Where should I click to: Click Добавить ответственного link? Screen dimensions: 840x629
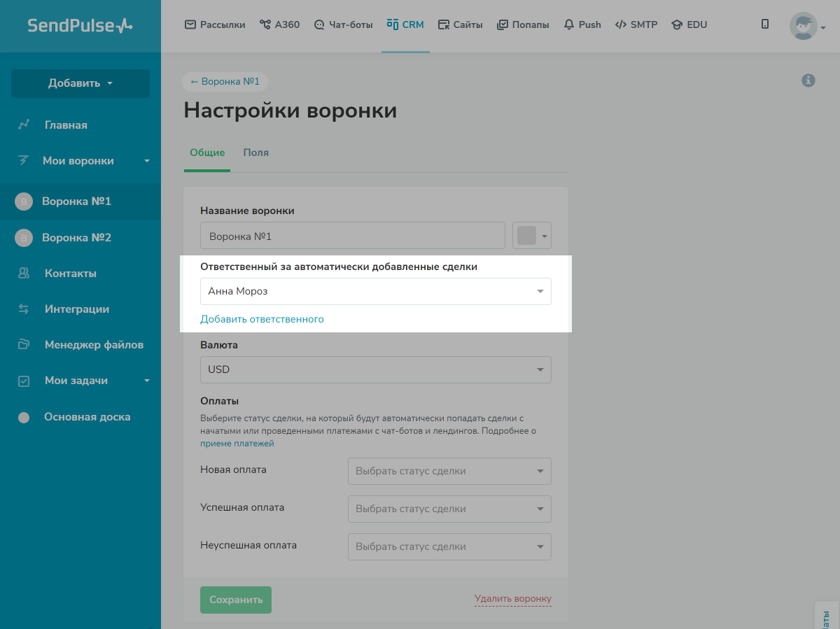[262, 319]
